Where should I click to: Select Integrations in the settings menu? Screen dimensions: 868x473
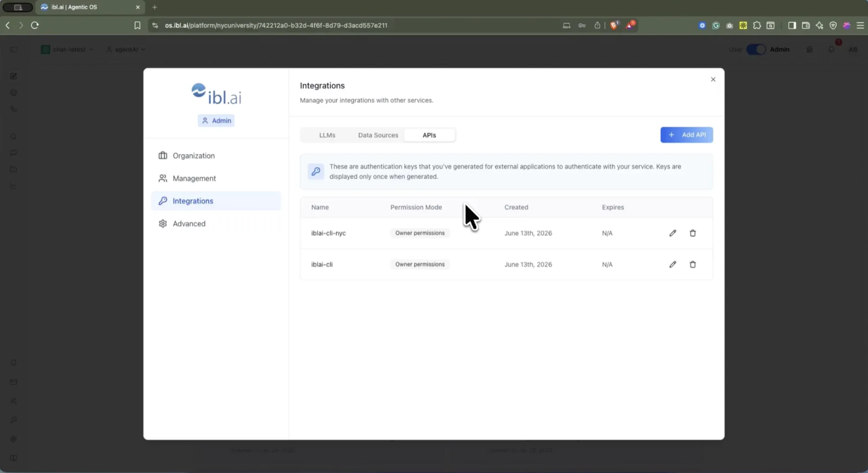click(x=216, y=201)
